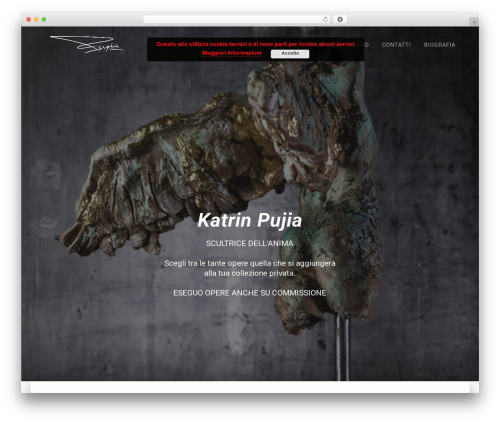Accept cookies with the Accetto button
500x423 pixels.
(x=290, y=53)
